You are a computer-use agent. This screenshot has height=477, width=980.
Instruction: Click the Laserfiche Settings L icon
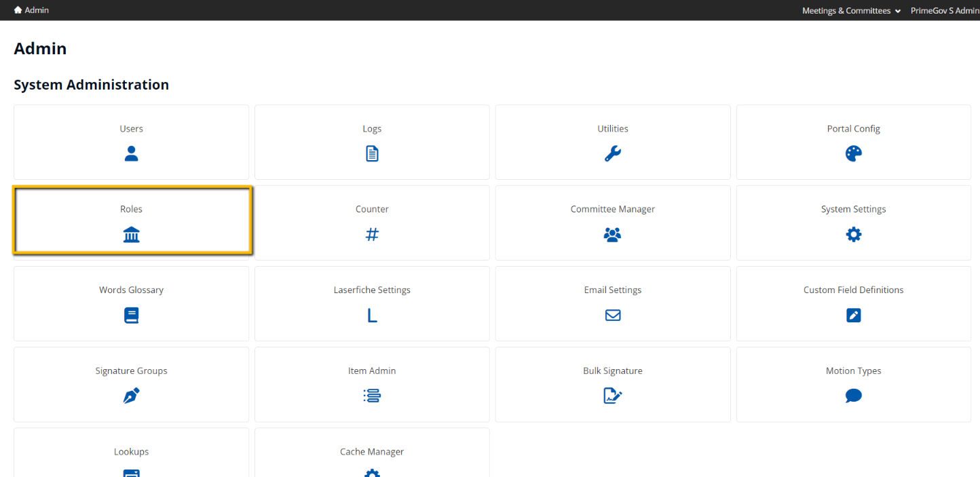click(x=372, y=316)
